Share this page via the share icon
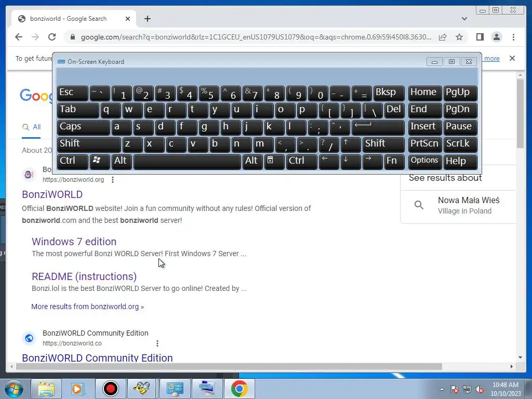Screen dimensions: 532x399 pyautogui.click(x=443, y=37)
